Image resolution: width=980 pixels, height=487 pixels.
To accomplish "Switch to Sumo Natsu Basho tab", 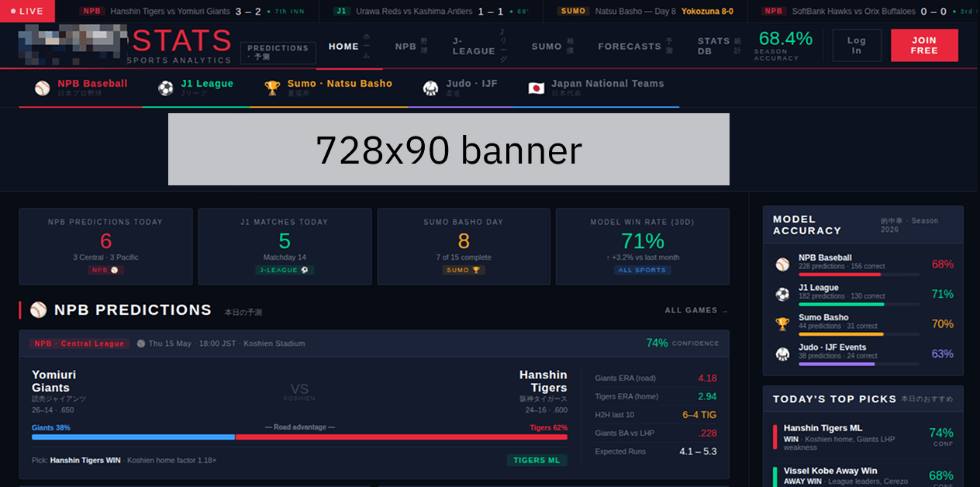I will click(329, 88).
